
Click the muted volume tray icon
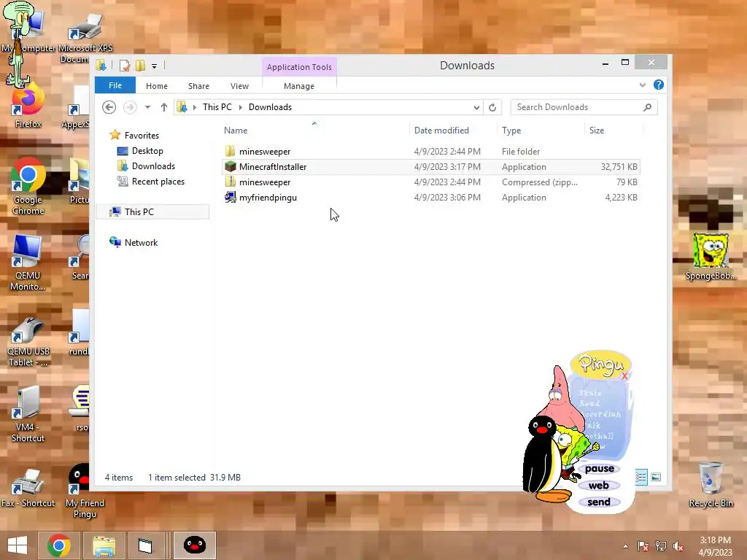click(x=678, y=546)
